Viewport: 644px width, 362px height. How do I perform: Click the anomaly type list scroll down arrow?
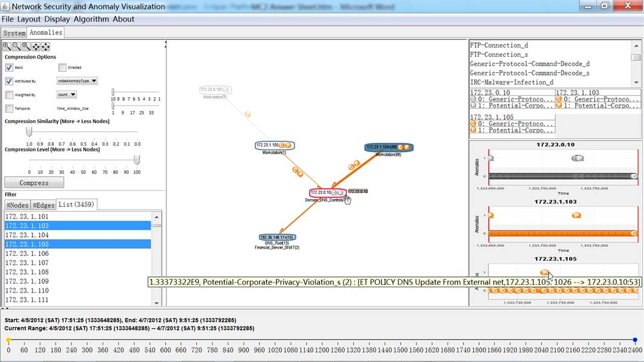coord(636,83)
